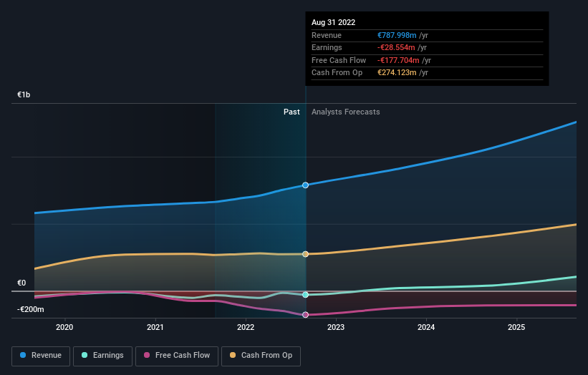The image size is (588, 375).
Task: Click the €0 y-axis label
Action: [21, 283]
